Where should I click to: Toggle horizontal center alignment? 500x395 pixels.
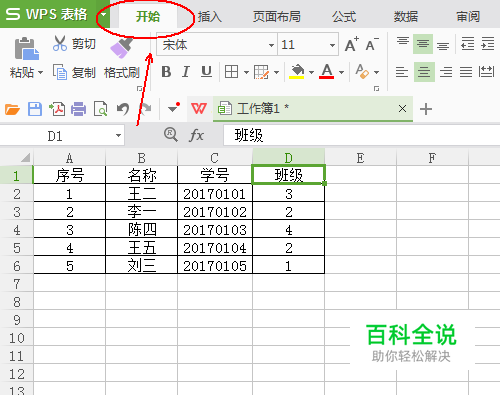[x=424, y=72]
